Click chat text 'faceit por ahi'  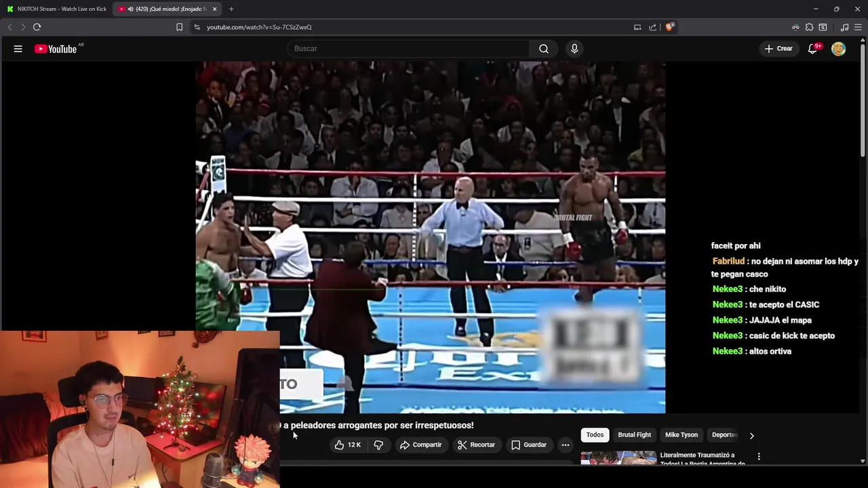(736, 245)
